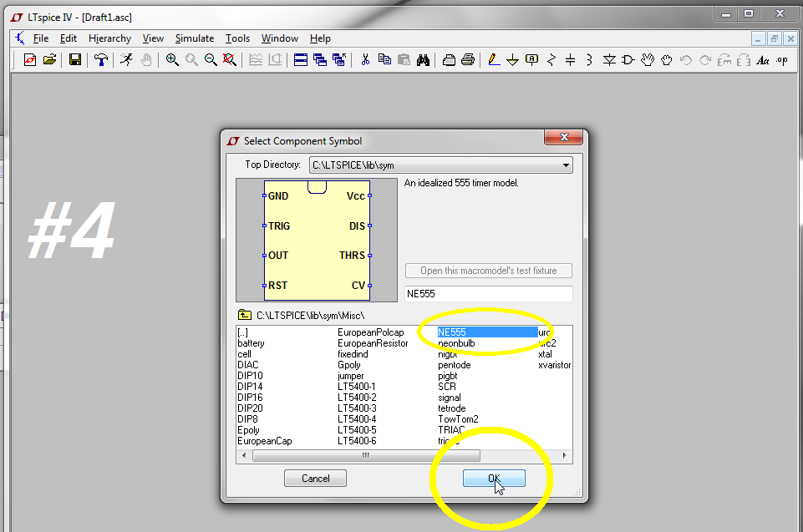Place a net label

point(532,60)
